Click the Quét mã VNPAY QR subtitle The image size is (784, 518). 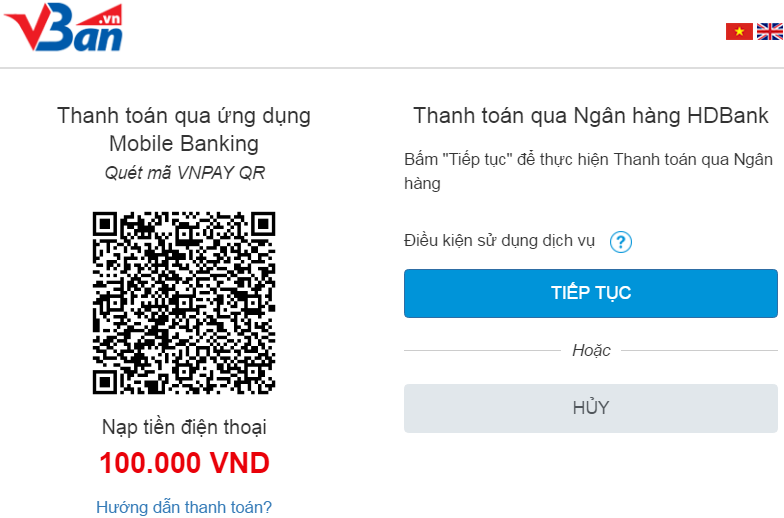pos(184,172)
